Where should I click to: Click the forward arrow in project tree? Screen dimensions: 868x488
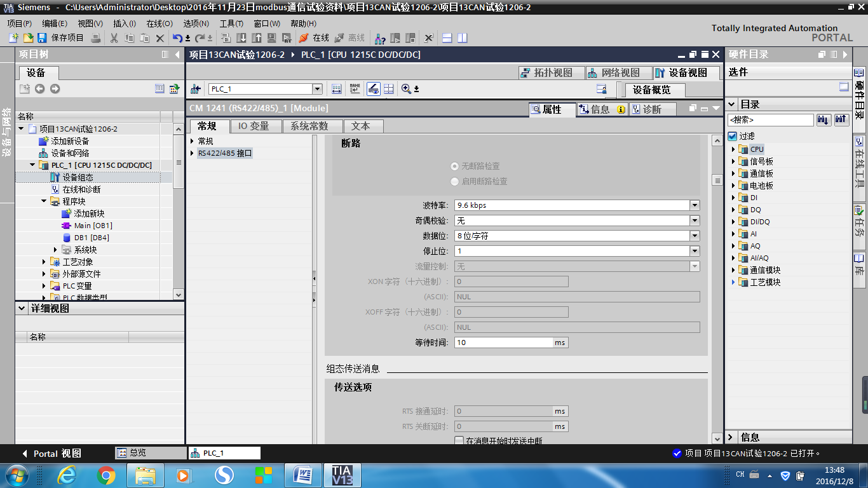[55, 89]
